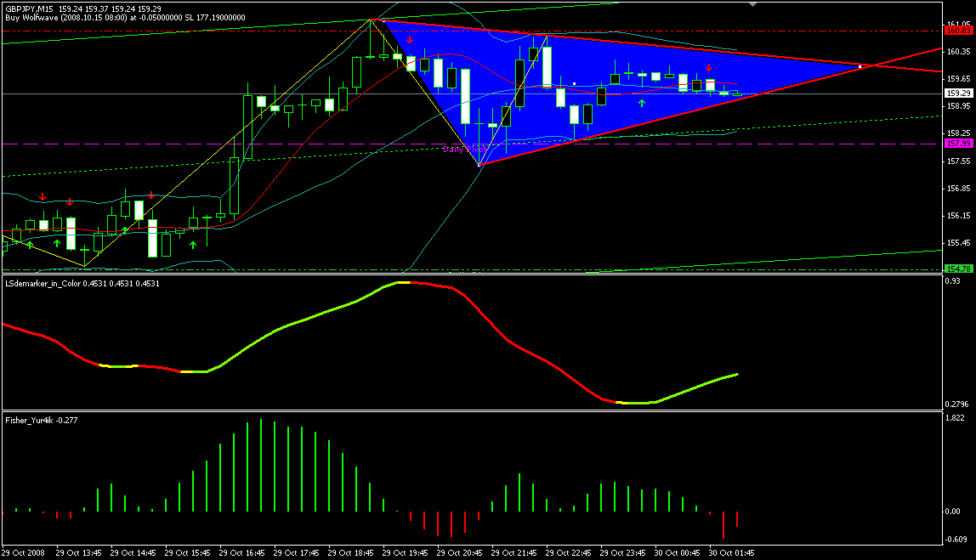This screenshot has width=976, height=560.
Task: Click the red down arrow inside the blue triangle
Action: [709, 67]
